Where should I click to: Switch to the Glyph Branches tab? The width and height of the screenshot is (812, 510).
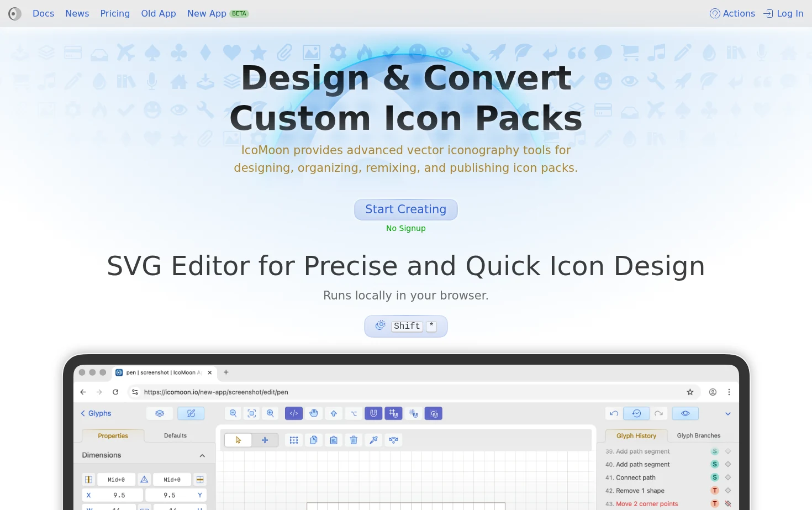(x=699, y=435)
